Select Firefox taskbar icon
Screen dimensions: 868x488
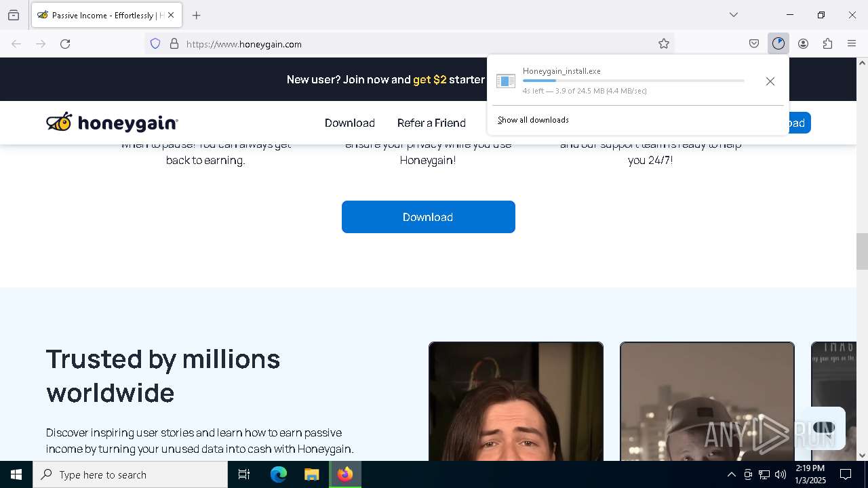pyautogui.click(x=345, y=474)
